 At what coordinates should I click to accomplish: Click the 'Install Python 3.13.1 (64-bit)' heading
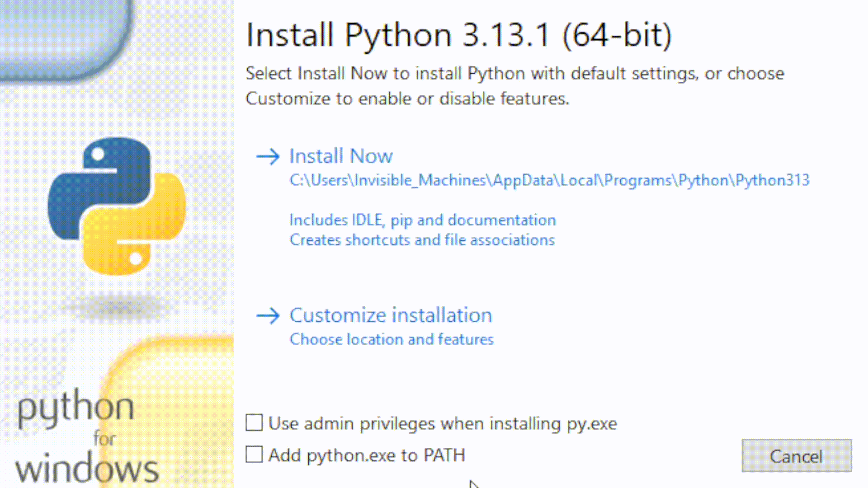click(458, 35)
